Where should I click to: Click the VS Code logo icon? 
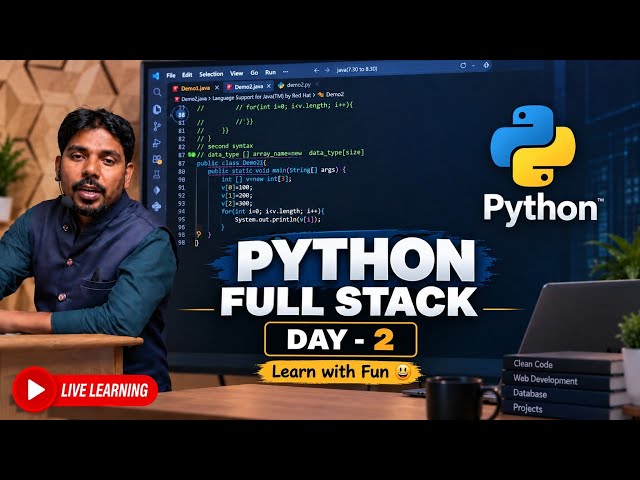(156, 76)
